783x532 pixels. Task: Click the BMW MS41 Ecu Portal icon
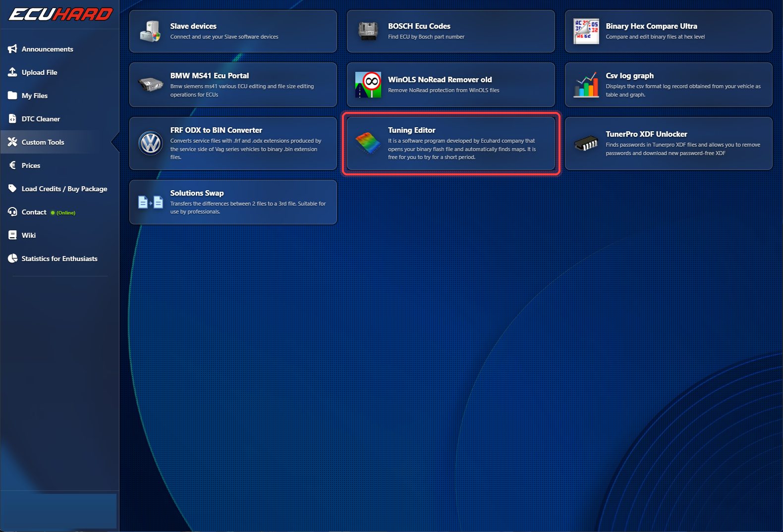[x=150, y=85]
